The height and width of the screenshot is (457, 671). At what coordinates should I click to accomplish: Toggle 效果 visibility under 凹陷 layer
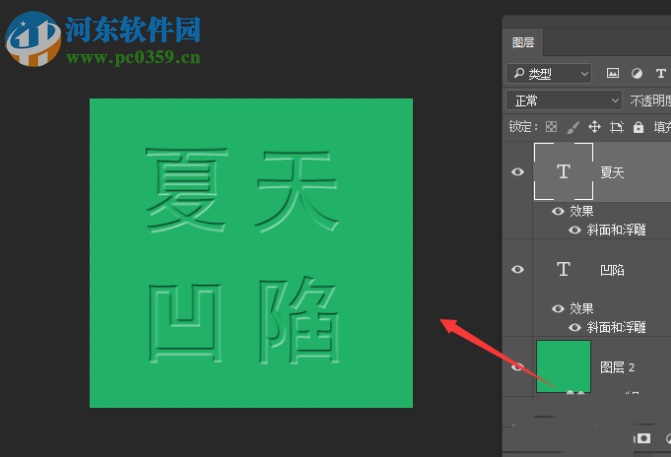click(x=558, y=308)
